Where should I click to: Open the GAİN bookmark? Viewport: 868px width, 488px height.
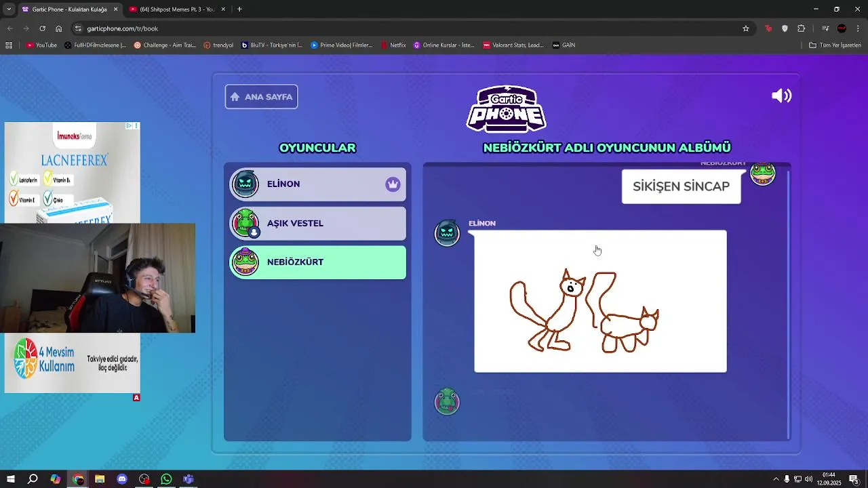pos(564,45)
